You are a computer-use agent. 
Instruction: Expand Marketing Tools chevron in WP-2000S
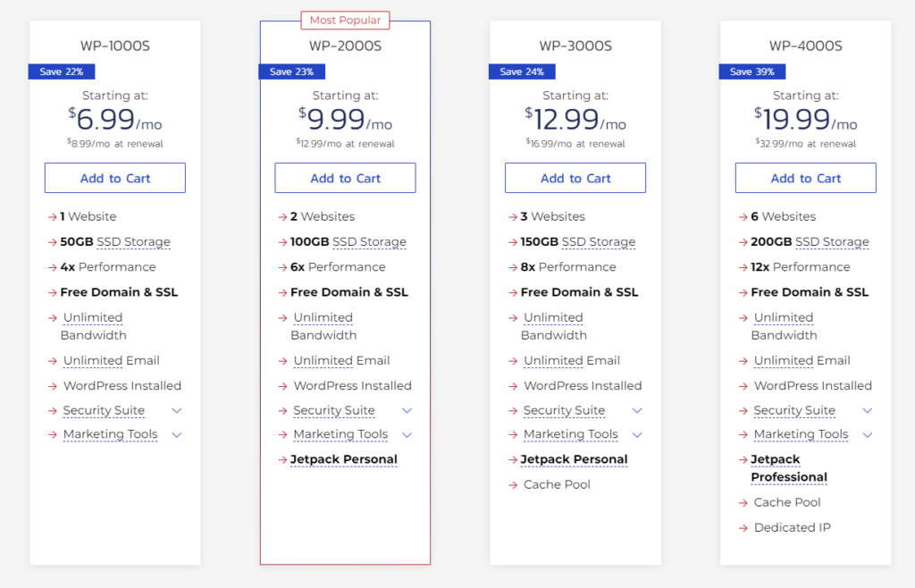[x=407, y=434]
